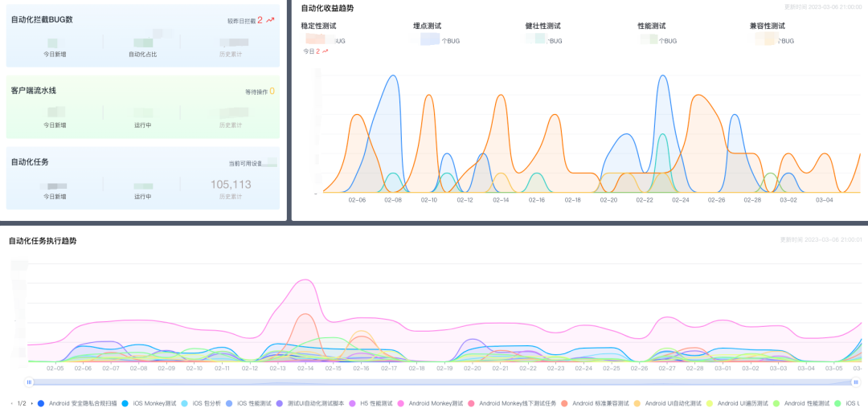Toggle Android 安全隐私合规扫描 legend series
This screenshot has height=412, width=868.
tap(77, 404)
